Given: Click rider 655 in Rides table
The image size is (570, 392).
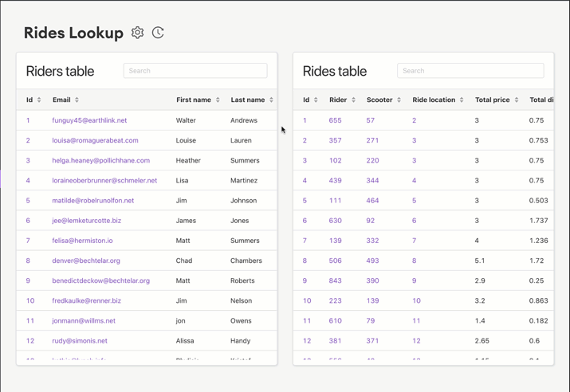Looking at the screenshot, I should tap(335, 120).
